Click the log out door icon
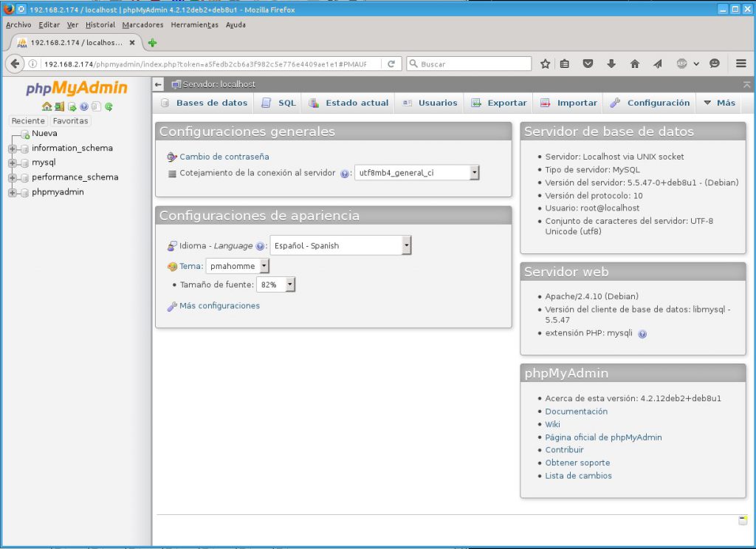 [x=59, y=106]
